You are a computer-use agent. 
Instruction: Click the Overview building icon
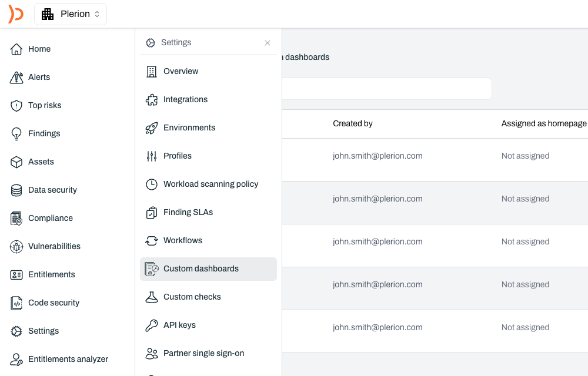152,72
